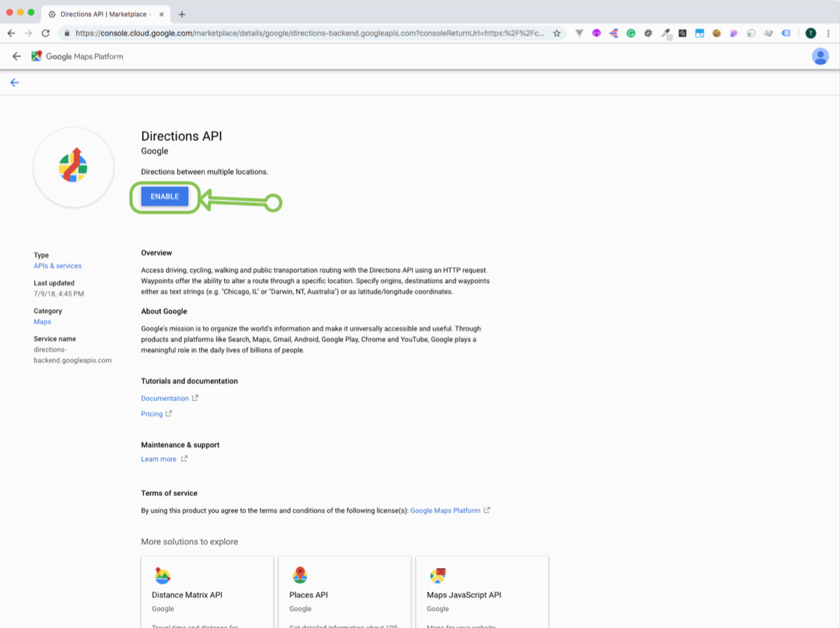This screenshot has width=840, height=628.
Task: Click the purple gradient extension icon
Action: coord(734,33)
